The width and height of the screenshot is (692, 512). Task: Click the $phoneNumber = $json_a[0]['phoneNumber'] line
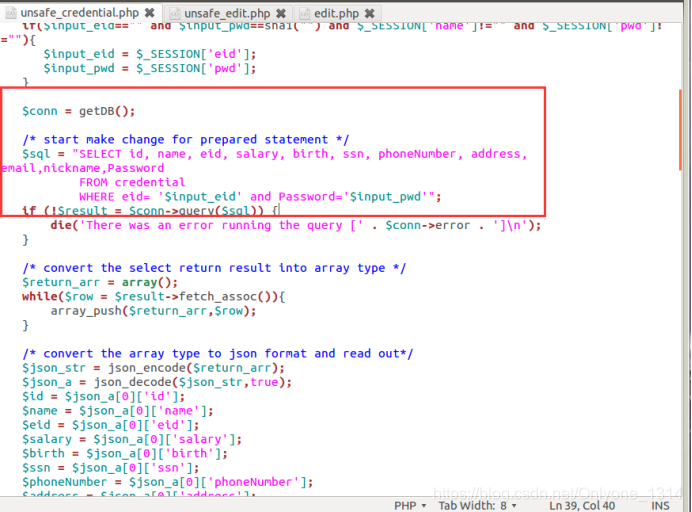click(168, 482)
